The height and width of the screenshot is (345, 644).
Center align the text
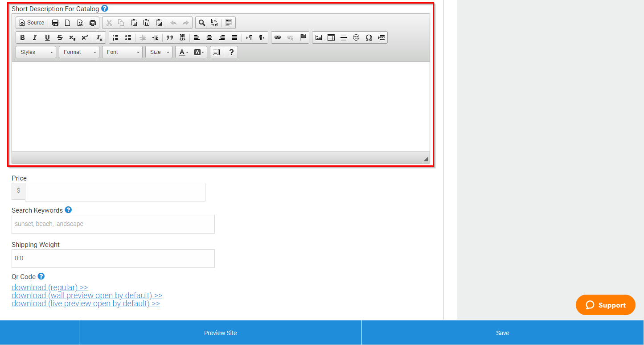click(209, 37)
